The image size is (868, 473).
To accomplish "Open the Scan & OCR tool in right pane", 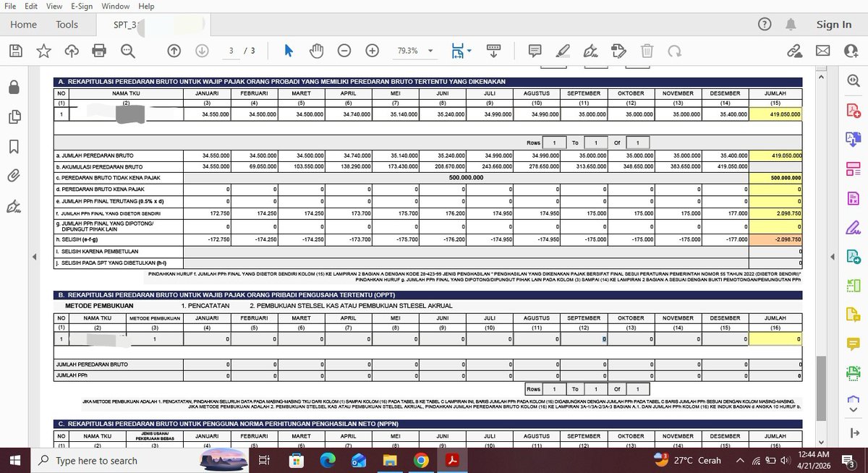I will click(x=853, y=373).
